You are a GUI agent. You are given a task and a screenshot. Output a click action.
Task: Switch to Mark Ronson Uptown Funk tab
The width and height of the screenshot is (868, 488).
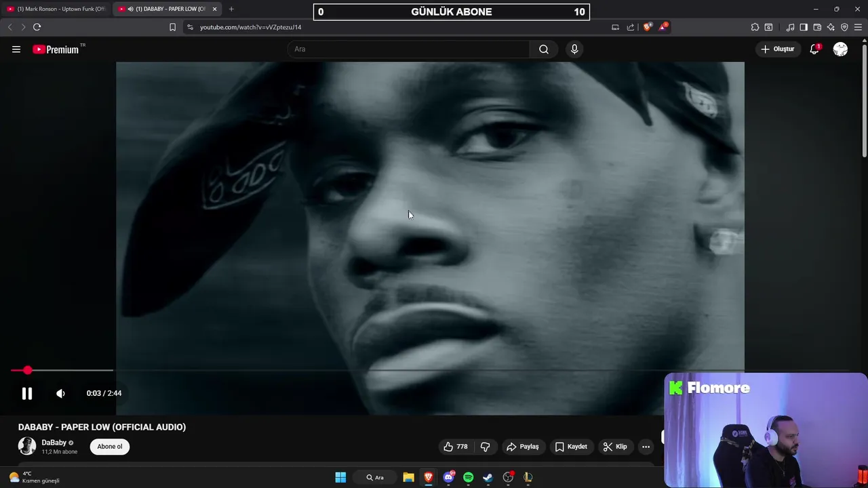pos(57,9)
